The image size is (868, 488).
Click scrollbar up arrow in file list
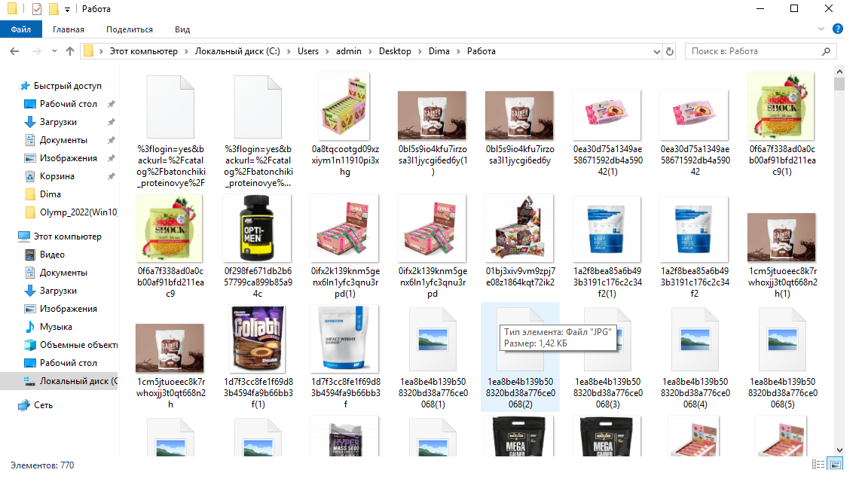[x=839, y=72]
